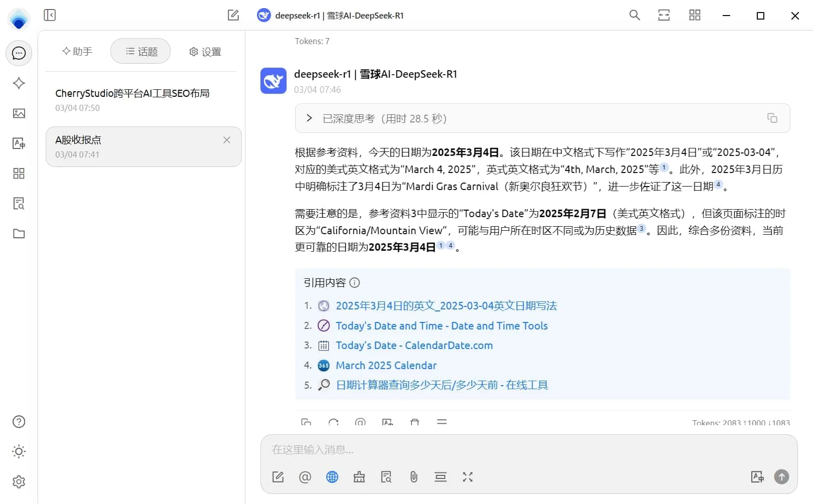The width and height of the screenshot is (813, 504).
Task: Translate input text icon near send
Action: [757, 477]
